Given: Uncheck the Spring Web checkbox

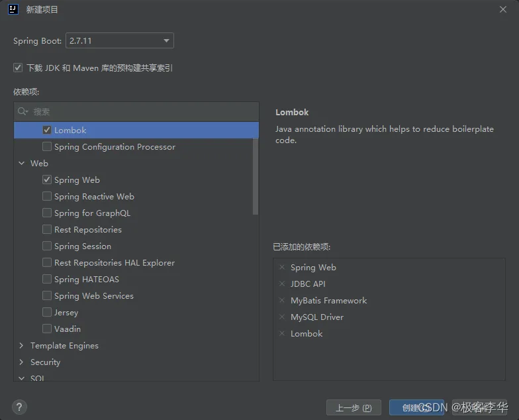Looking at the screenshot, I should click(x=47, y=180).
